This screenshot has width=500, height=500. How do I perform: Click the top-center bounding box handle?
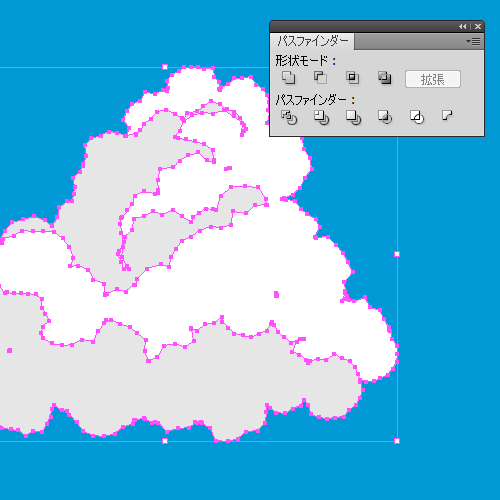(165, 67)
